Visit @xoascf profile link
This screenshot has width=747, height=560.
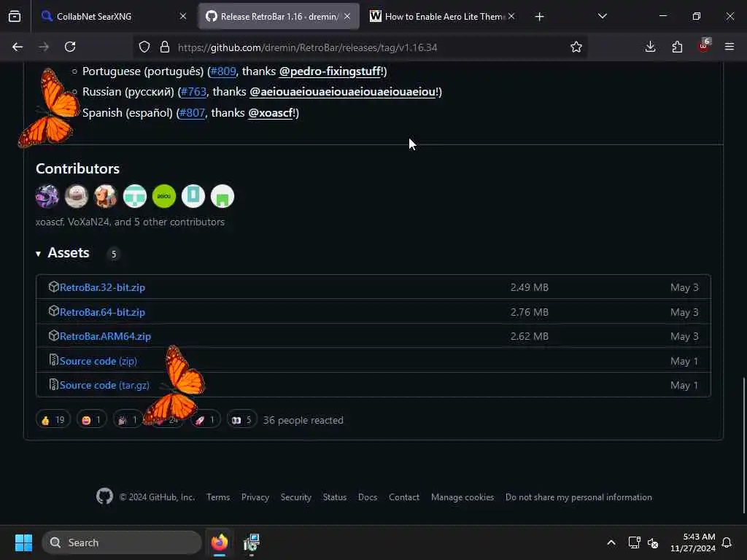point(271,113)
